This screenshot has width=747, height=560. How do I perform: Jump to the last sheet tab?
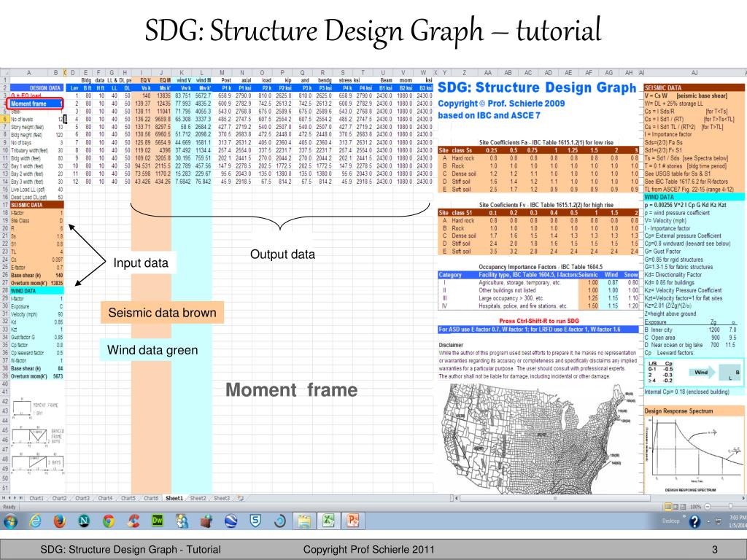(x=20, y=498)
